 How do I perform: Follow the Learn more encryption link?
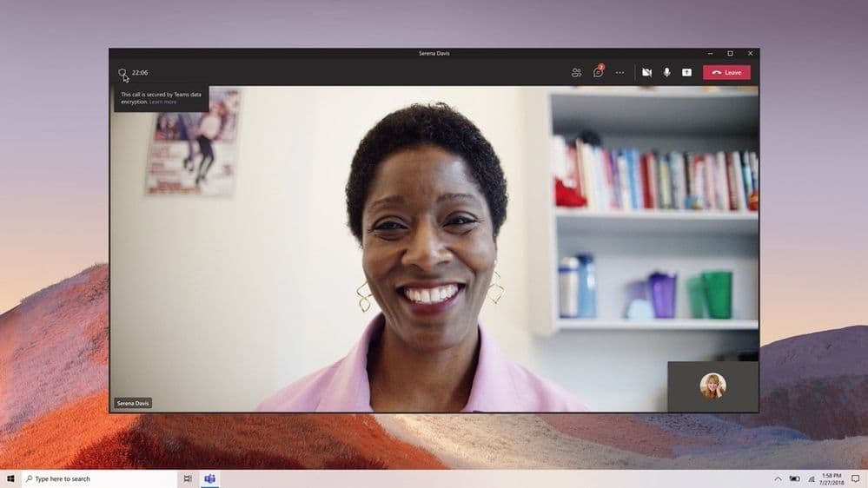[x=162, y=102]
